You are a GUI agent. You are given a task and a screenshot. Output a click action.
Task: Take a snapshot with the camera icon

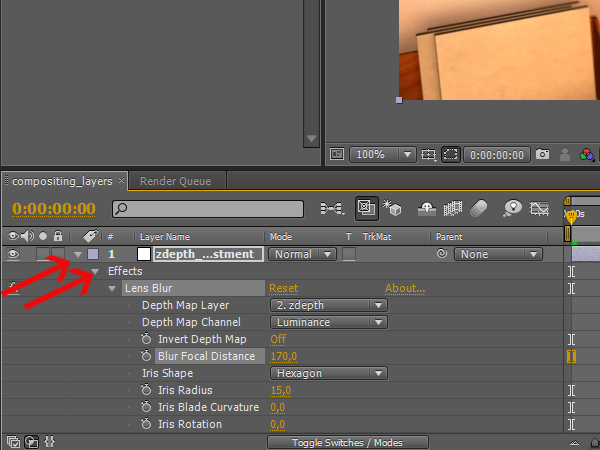click(542, 155)
